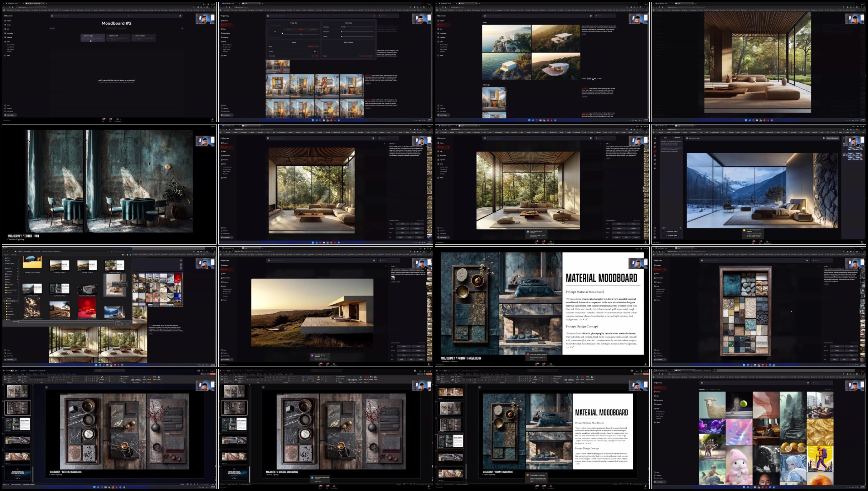Choose Portrait in the Image Size panel
Image resolution: width=868 pixels, height=491 pixels.
[x=289, y=29]
